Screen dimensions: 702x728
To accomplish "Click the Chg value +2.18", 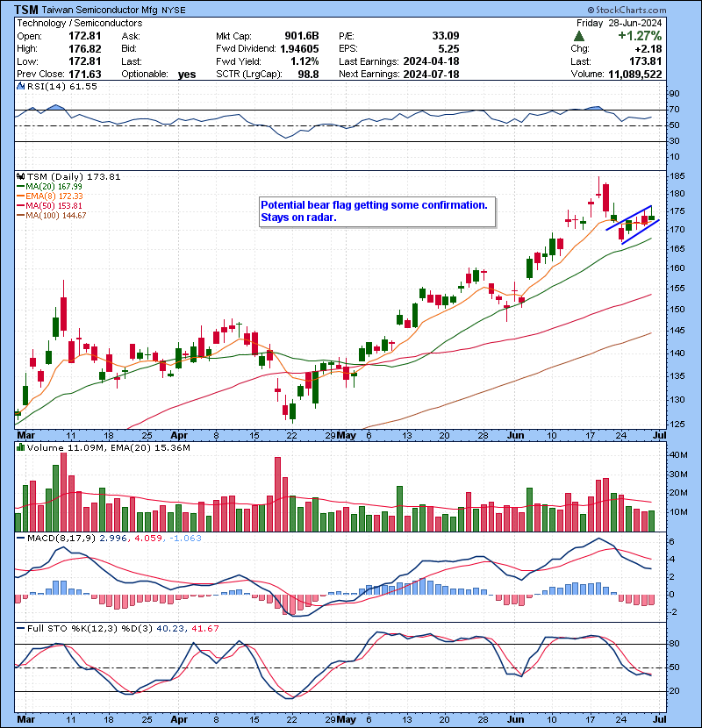I will (x=648, y=49).
